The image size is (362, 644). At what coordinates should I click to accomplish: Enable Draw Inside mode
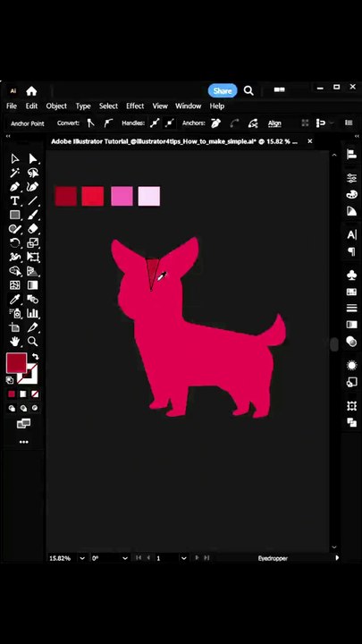(x=35, y=408)
